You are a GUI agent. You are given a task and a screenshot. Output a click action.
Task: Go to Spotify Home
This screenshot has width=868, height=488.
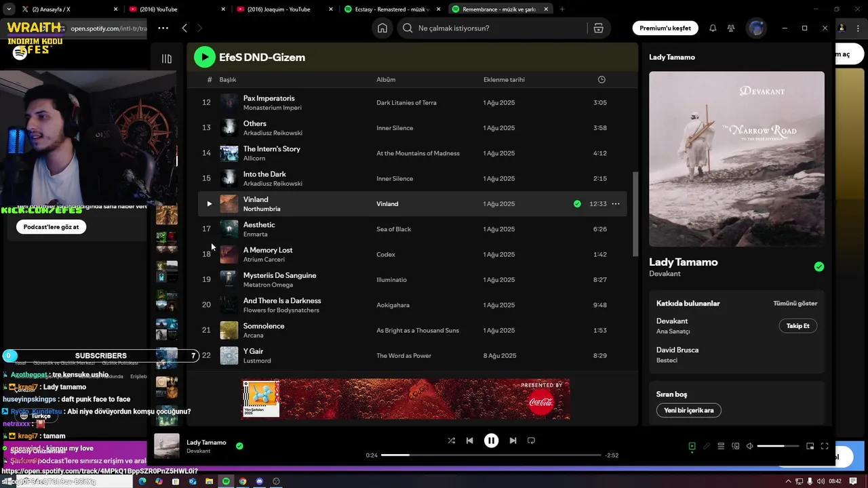tap(382, 28)
